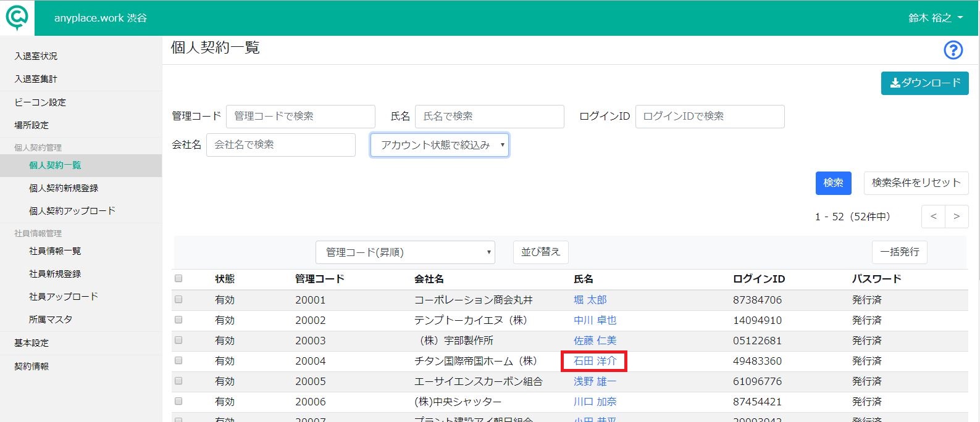
Task: Open the 石田 洋介 name link
Action: tap(595, 361)
